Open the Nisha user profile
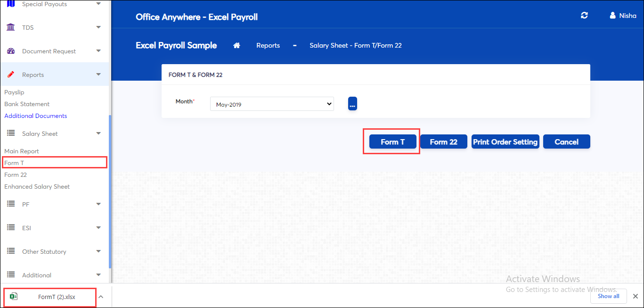Screen dimensions: 644x308 (623, 16)
